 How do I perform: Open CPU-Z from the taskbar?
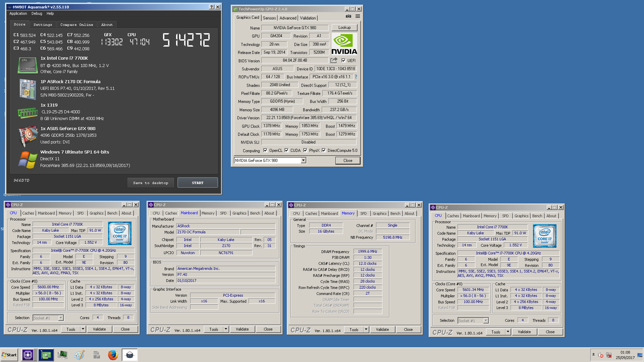click(28, 355)
